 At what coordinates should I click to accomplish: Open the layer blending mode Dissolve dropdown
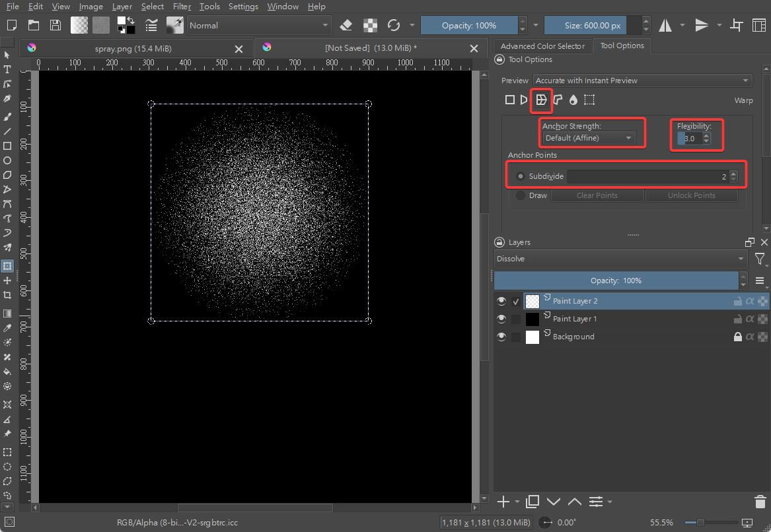[620, 259]
